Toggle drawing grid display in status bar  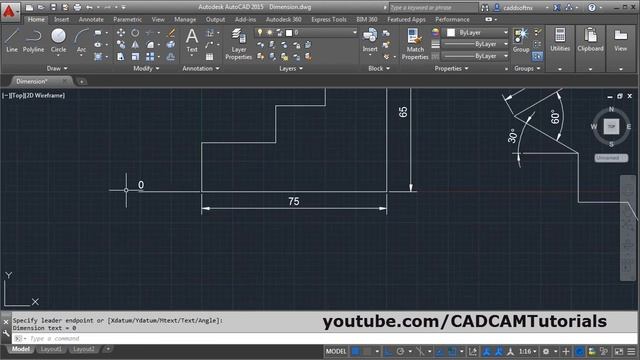(x=356, y=351)
